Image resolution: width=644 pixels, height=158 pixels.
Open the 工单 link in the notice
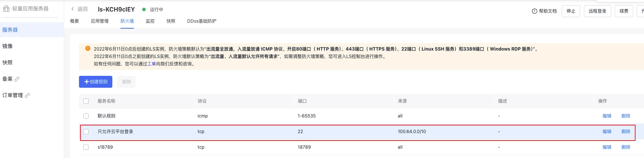152,64
